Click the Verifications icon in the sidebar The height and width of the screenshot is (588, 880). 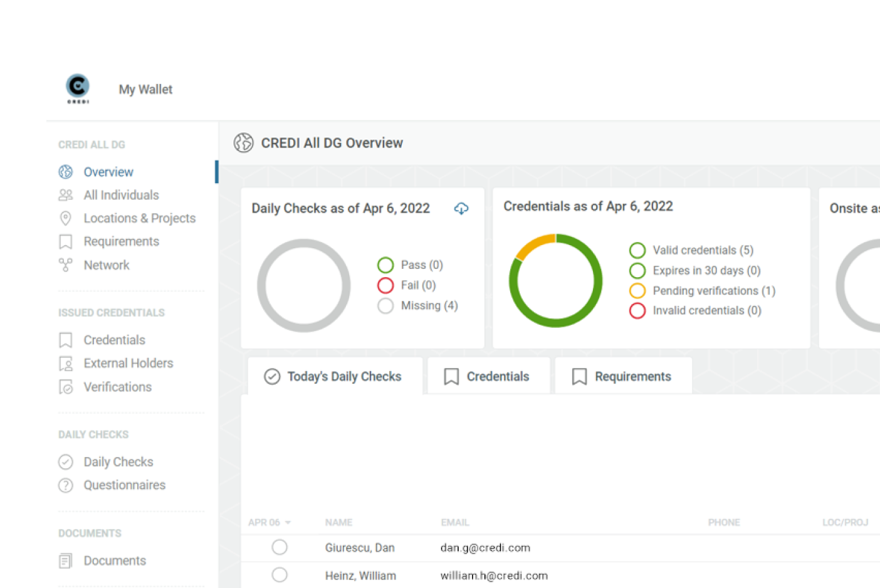tap(66, 387)
